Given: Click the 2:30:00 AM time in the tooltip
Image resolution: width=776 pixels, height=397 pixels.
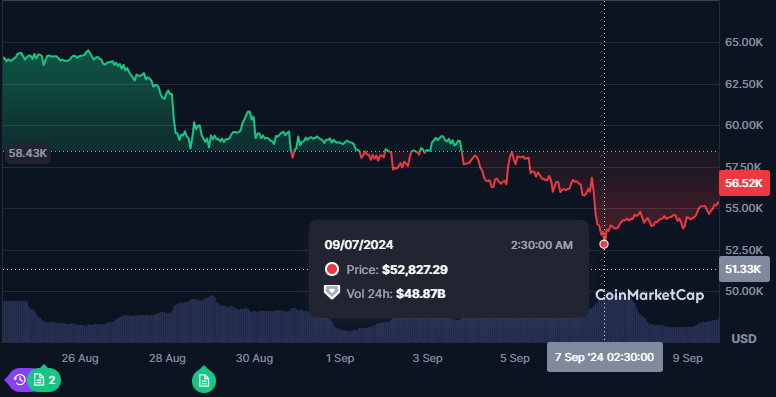Looking at the screenshot, I should [x=541, y=245].
